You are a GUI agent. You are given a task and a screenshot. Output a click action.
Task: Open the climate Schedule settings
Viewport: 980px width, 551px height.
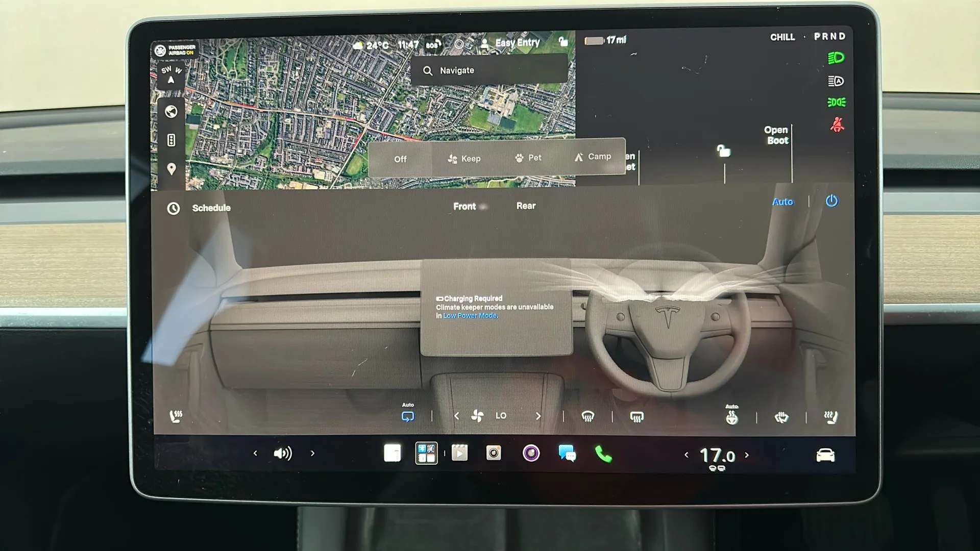click(199, 208)
